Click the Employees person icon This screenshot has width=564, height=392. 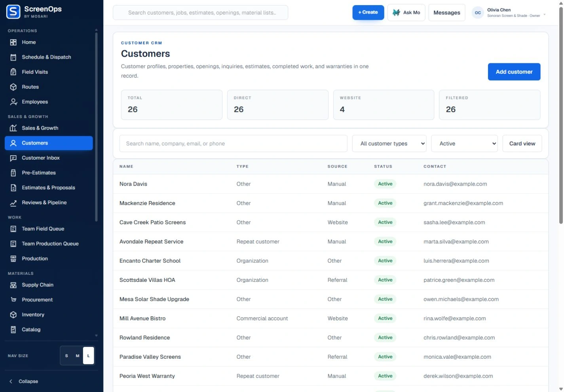point(13,102)
